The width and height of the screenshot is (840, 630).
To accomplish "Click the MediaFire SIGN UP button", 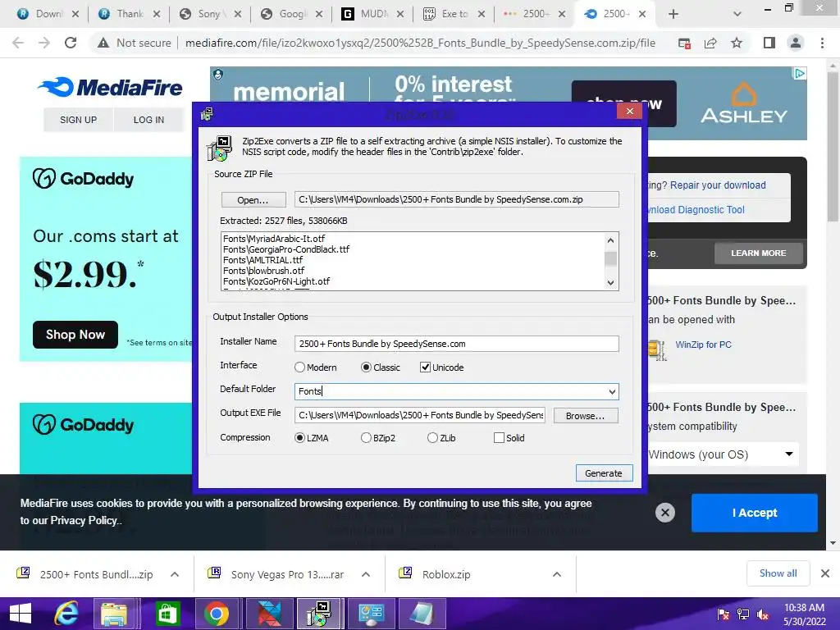I will pyautogui.click(x=78, y=120).
